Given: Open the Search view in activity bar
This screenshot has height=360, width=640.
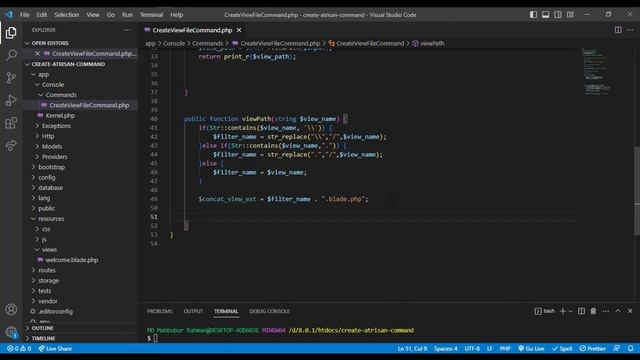Looking at the screenshot, I should [x=11, y=55].
